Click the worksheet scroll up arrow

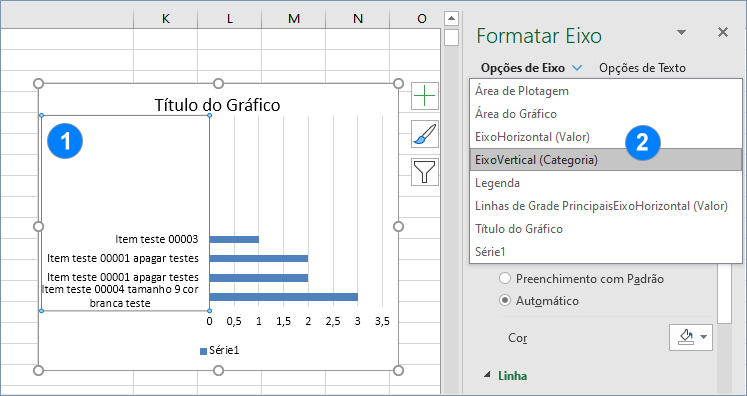click(451, 19)
